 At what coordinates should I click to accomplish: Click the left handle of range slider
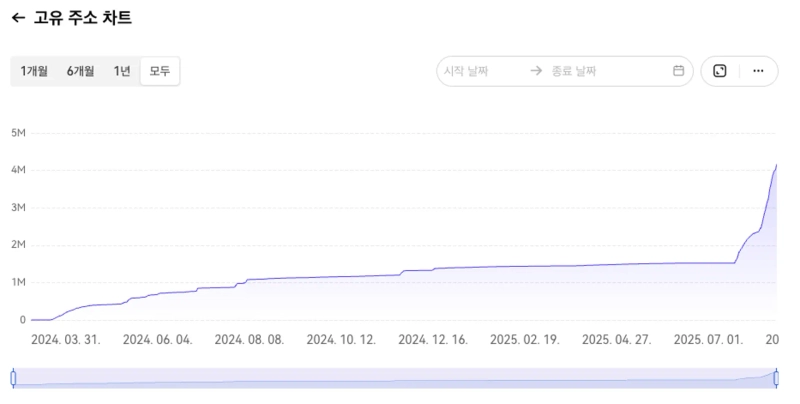click(13, 377)
